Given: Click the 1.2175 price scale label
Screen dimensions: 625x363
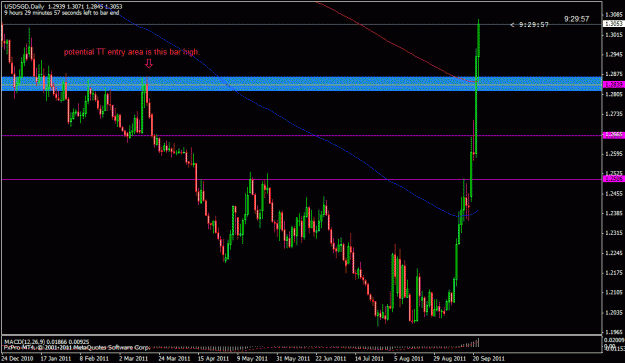Looking at the screenshot, I should 614,273.
